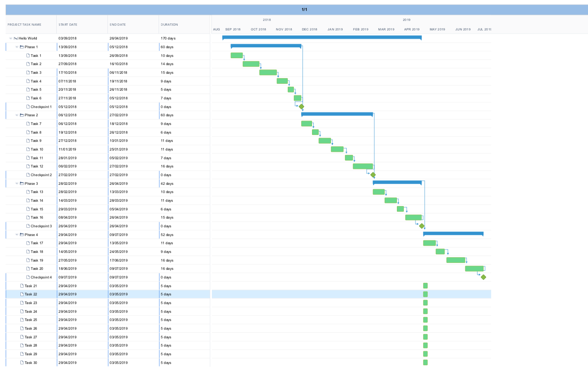Collapse the Hello World project tree

tap(11, 39)
